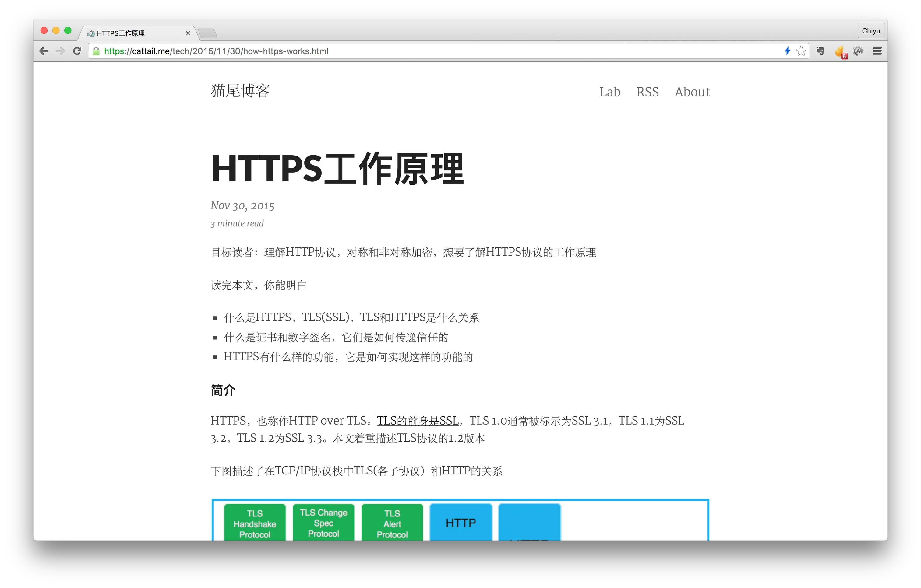Screen dimensions: 921x588
Task: Open the About page link
Action: pyautogui.click(x=692, y=92)
